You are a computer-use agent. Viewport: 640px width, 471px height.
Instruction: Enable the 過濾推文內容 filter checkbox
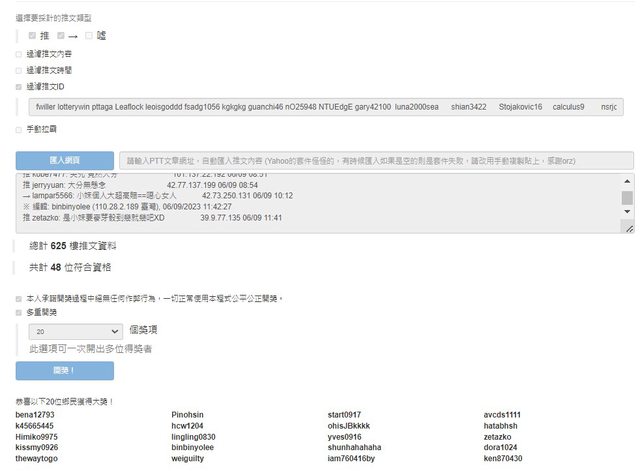18,54
